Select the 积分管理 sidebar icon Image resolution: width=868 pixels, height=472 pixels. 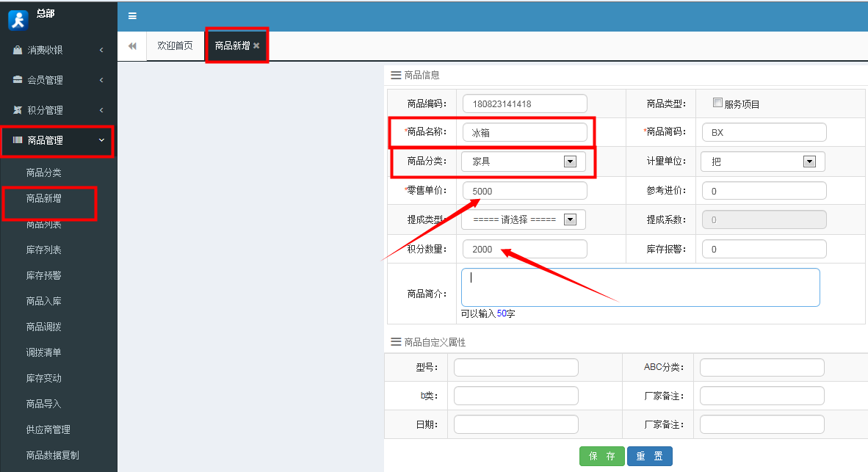pos(16,110)
